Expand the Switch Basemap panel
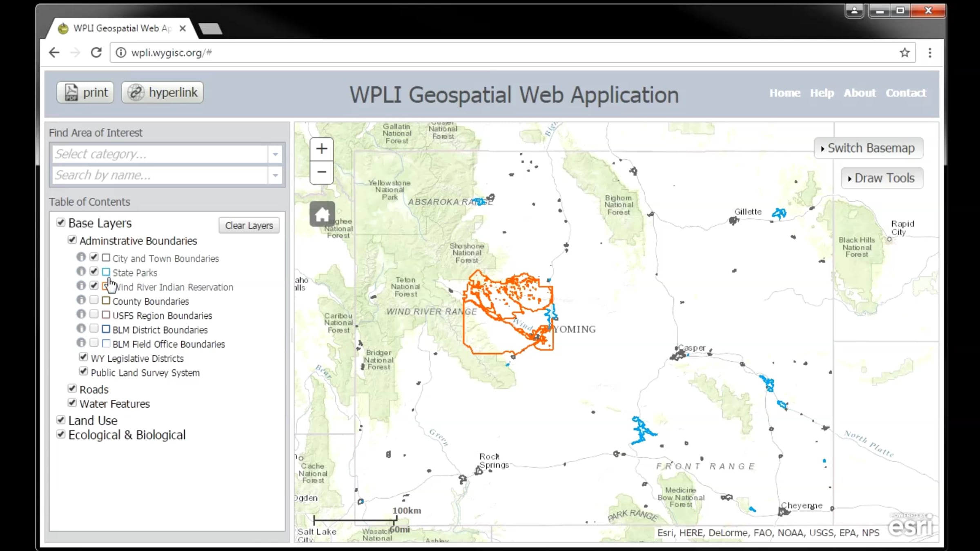 point(868,148)
